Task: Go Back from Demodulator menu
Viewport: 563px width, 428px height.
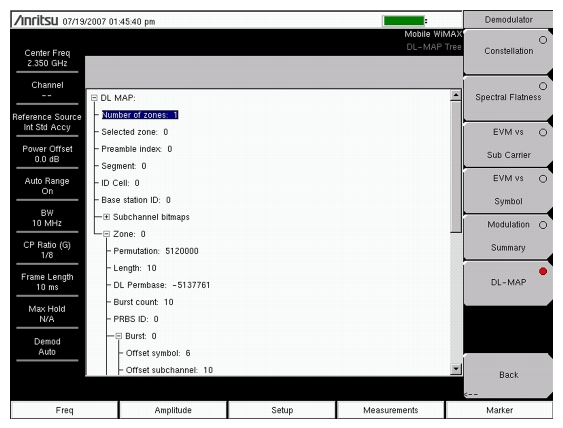Action: [508, 376]
